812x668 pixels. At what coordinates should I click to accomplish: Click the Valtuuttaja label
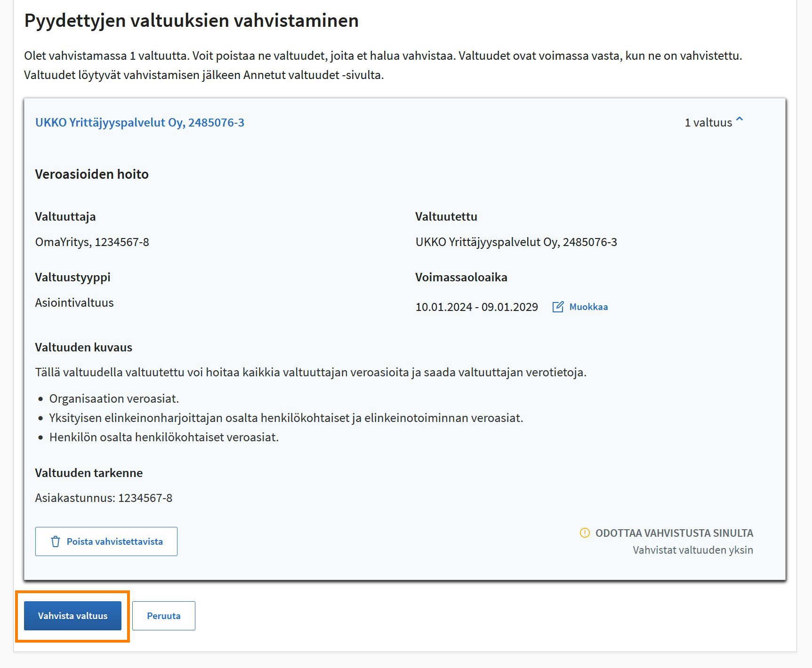(65, 216)
